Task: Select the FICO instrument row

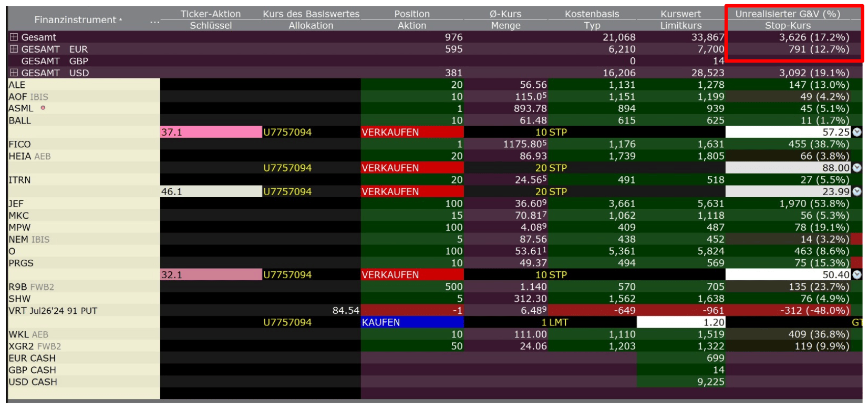Action: (20, 145)
